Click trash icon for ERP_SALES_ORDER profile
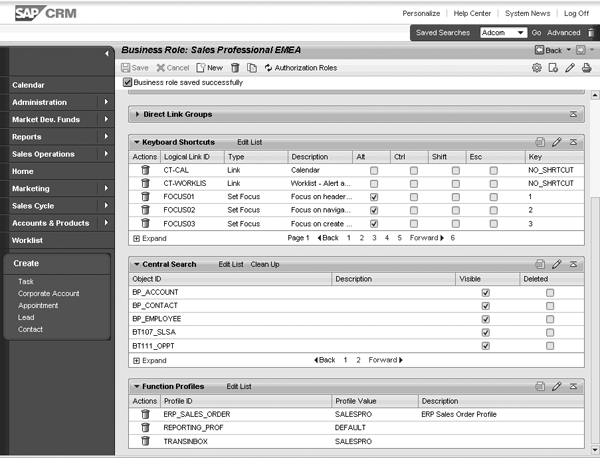 pyautogui.click(x=145, y=413)
